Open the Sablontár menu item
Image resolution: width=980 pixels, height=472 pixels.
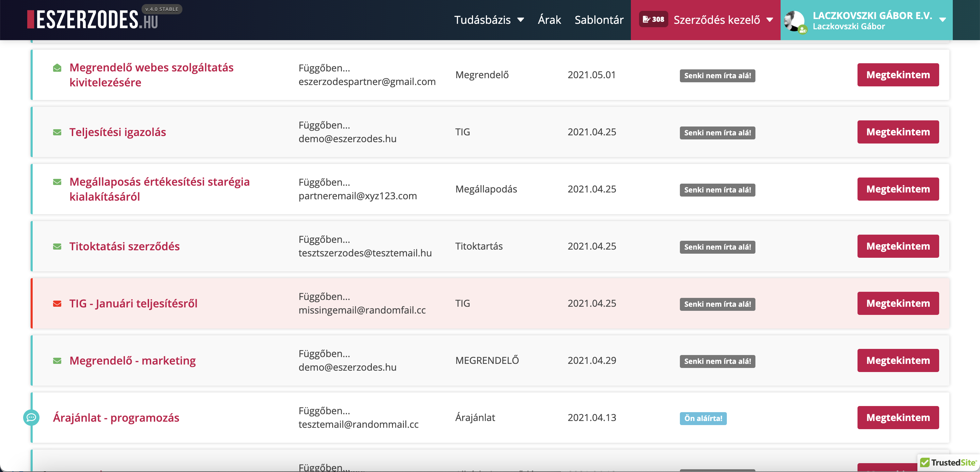click(x=599, y=20)
